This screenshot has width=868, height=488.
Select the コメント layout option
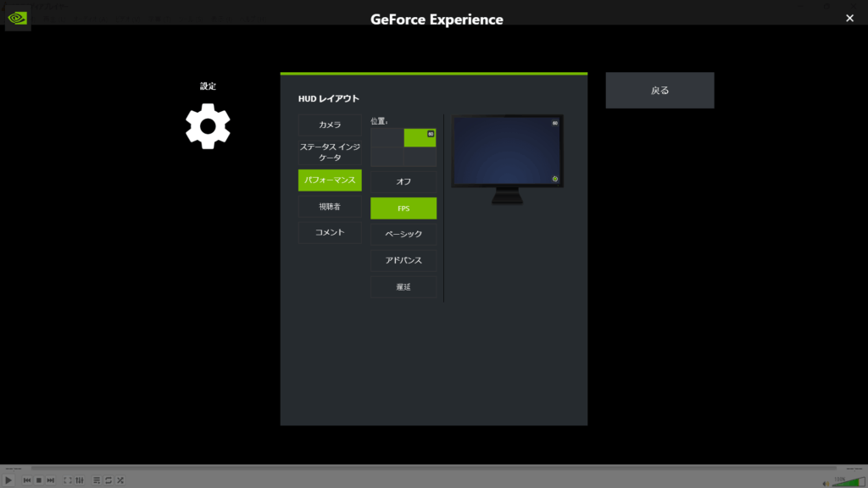click(x=330, y=232)
